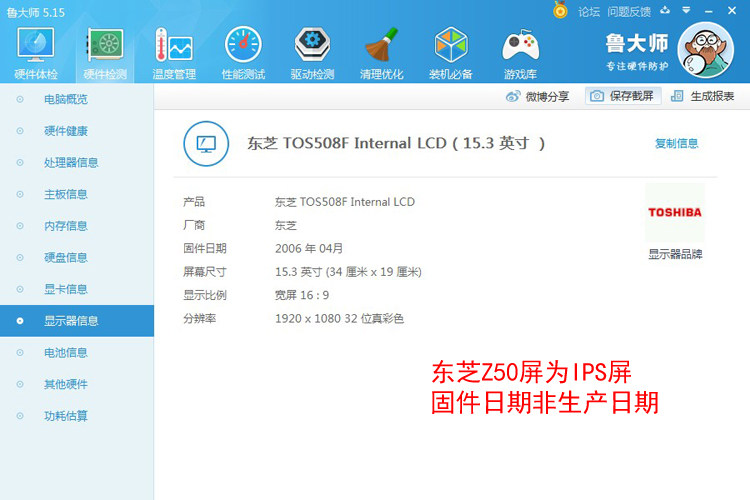This screenshot has height=500, width=750.
Task: Select 显示器信息 in sidebar
Action: tap(77, 321)
